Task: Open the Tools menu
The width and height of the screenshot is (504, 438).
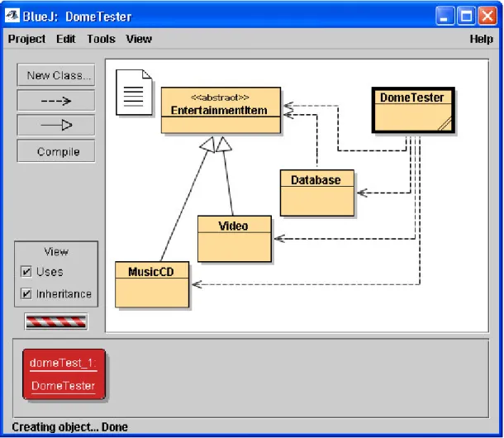Action: pos(101,39)
